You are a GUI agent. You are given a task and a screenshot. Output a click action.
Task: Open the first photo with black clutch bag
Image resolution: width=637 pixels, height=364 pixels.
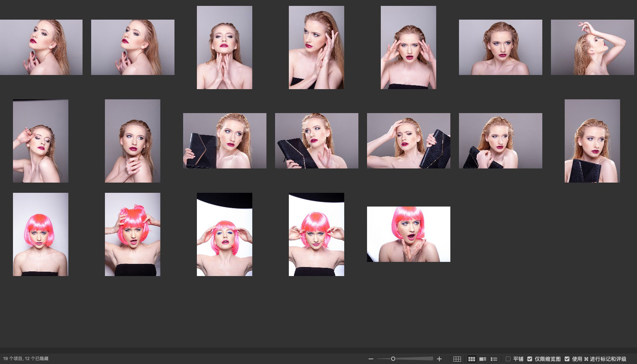tap(224, 141)
